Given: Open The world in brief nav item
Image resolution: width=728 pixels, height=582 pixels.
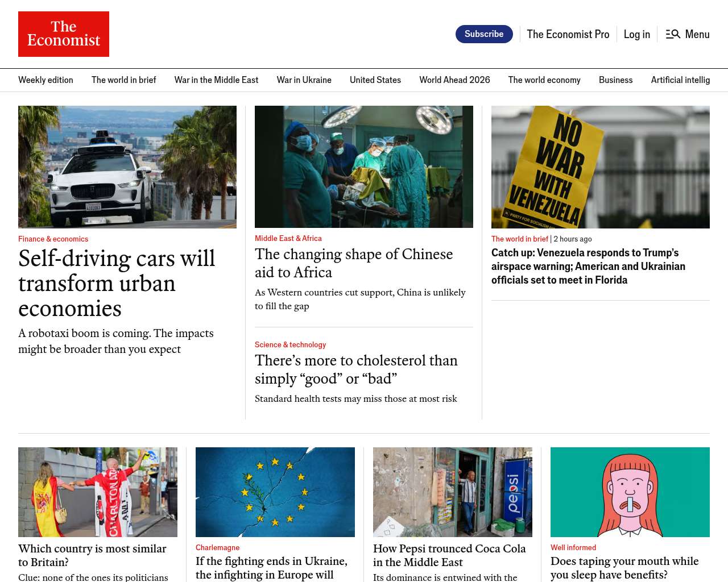Looking at the screenshot, I should click(124, 80).
